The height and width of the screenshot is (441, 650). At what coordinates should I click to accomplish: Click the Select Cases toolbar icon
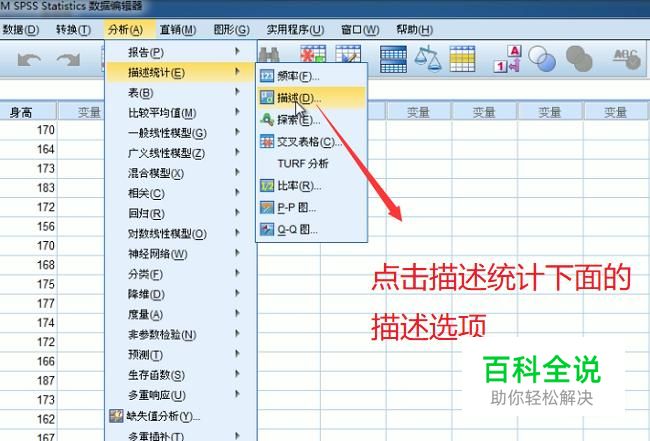click(x=462, y=59)
